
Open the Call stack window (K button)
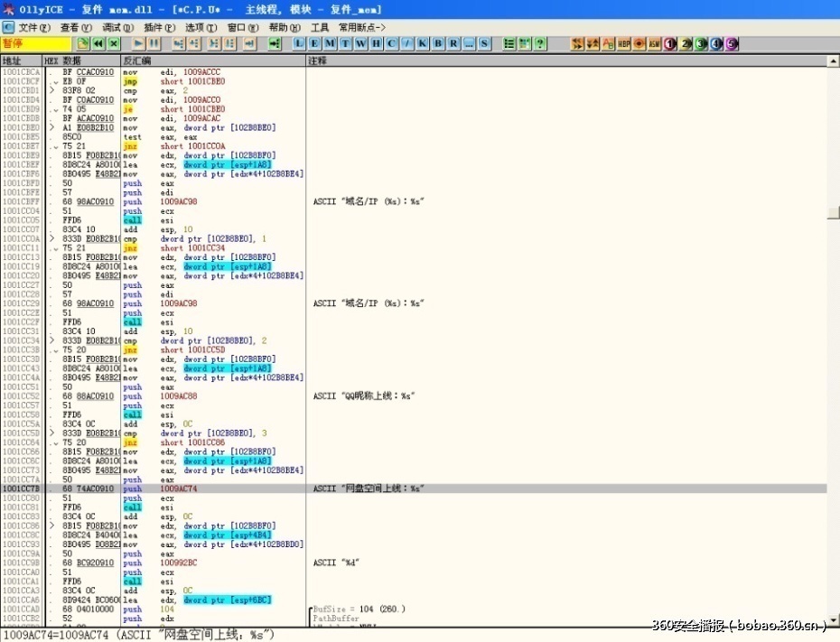coord(423,43)
